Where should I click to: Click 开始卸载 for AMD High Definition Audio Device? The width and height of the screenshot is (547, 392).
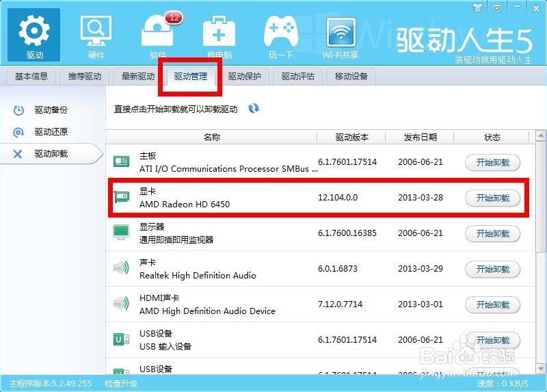coord(492,305)
